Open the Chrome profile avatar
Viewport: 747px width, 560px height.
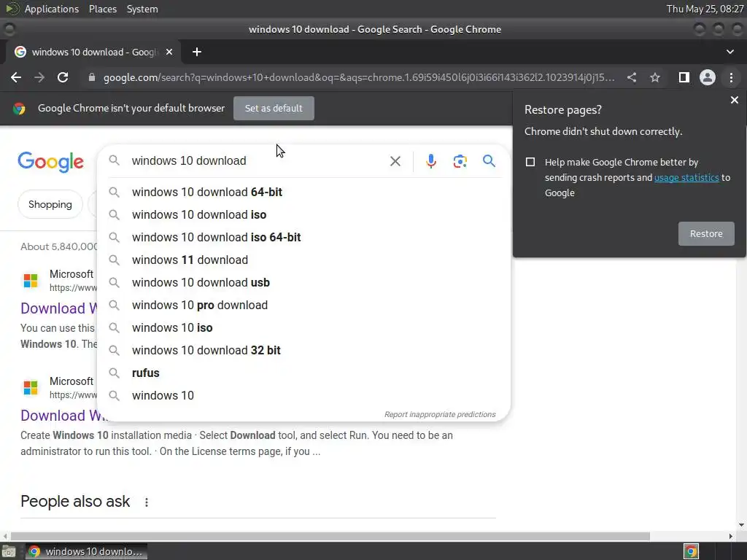click(x=708, y=77)
